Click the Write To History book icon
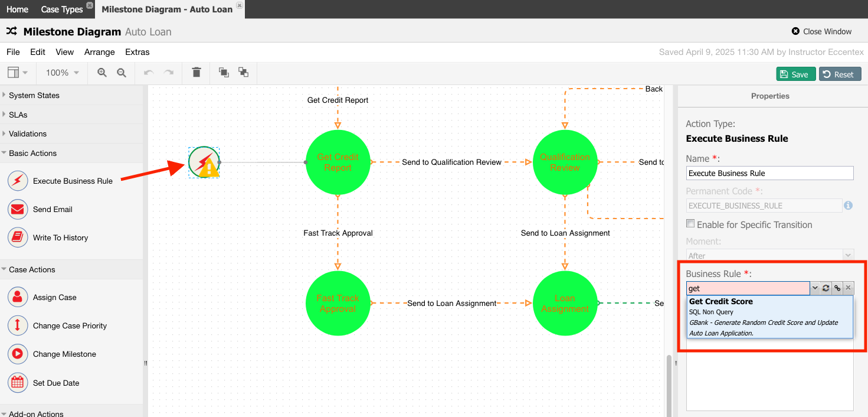Viewport: 868px width, 417px height. (18, 237)
